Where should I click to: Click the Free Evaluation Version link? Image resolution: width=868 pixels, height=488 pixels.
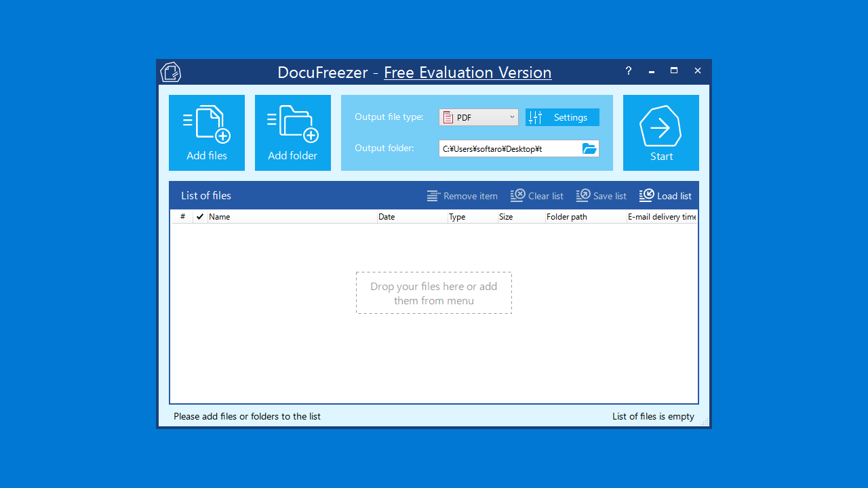pos(468,73)
